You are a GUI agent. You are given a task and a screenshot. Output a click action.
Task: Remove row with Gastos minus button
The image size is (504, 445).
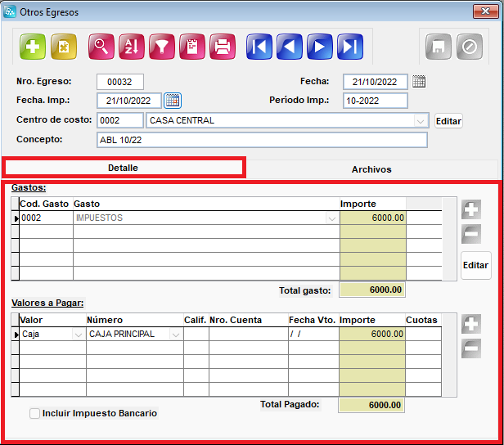pyautogui.click(x=471, y=234)
